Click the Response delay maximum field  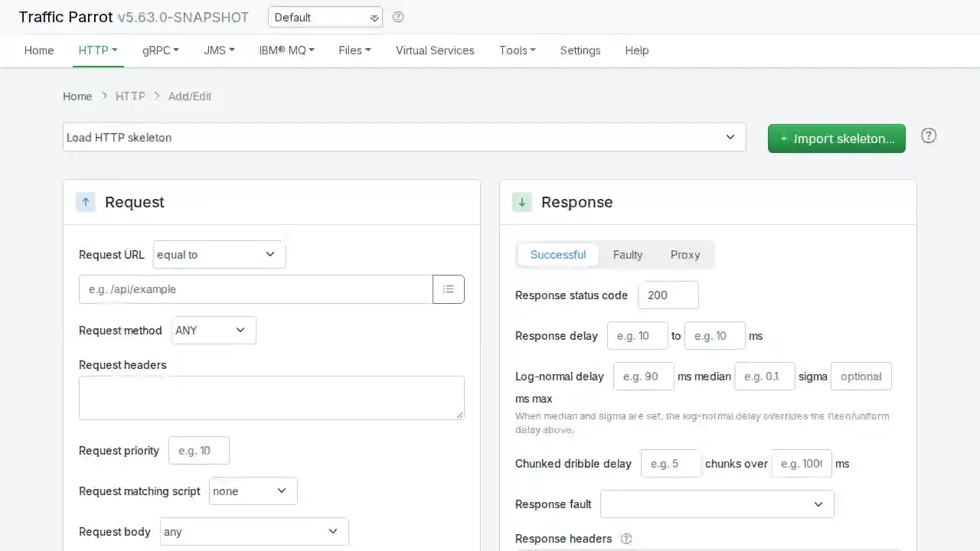coord(715,336)
